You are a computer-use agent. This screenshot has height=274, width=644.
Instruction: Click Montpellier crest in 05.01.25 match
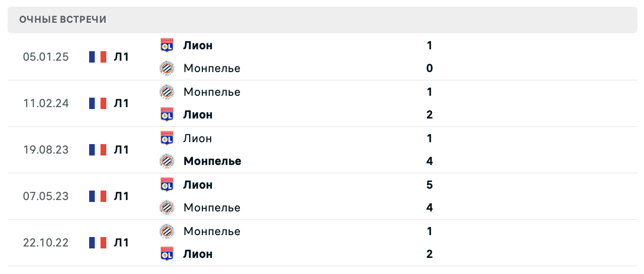167,68
